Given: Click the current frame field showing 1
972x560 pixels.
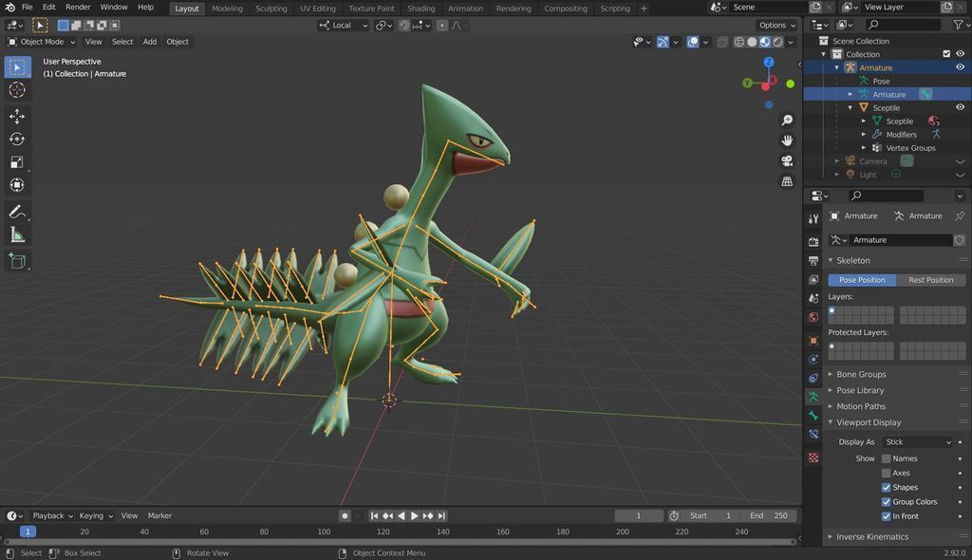Looking at the screenshot, I should 639,515.
